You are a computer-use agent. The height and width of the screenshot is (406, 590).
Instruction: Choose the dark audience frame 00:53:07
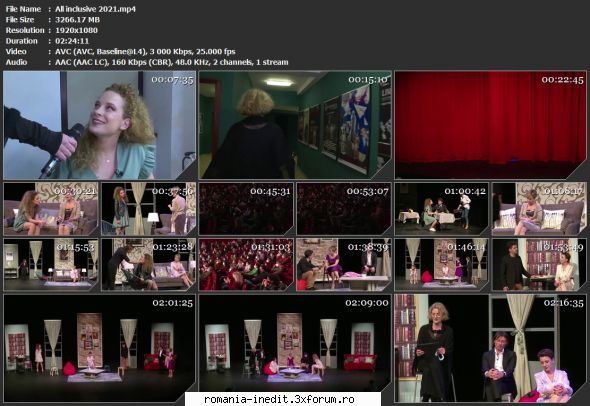coord(344,209)
